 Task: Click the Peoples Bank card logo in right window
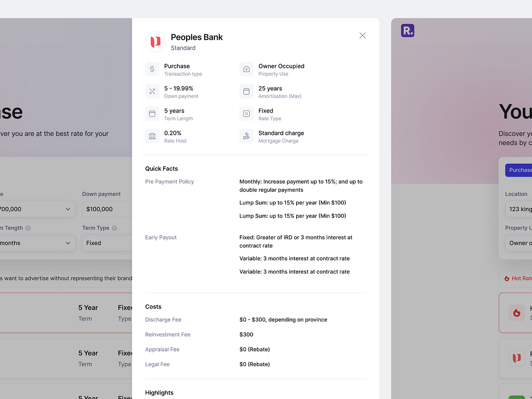pyautogui.click(x=516, y=358)
